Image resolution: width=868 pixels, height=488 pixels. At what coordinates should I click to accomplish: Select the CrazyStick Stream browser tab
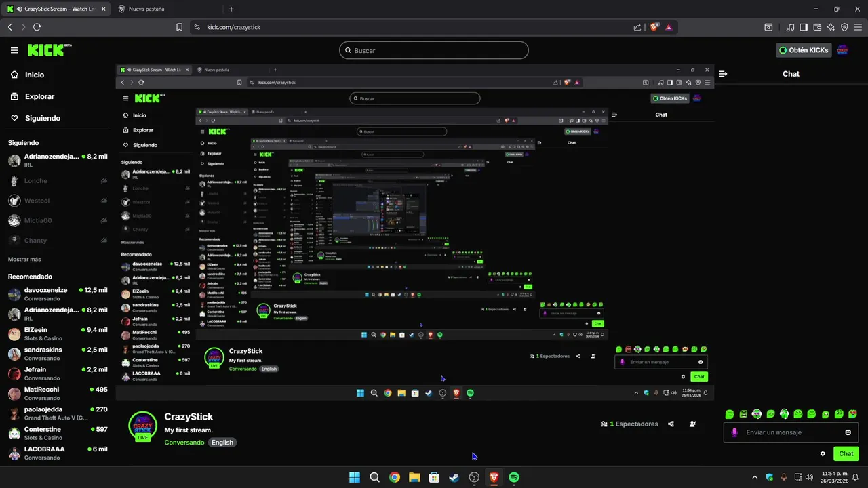57,9
